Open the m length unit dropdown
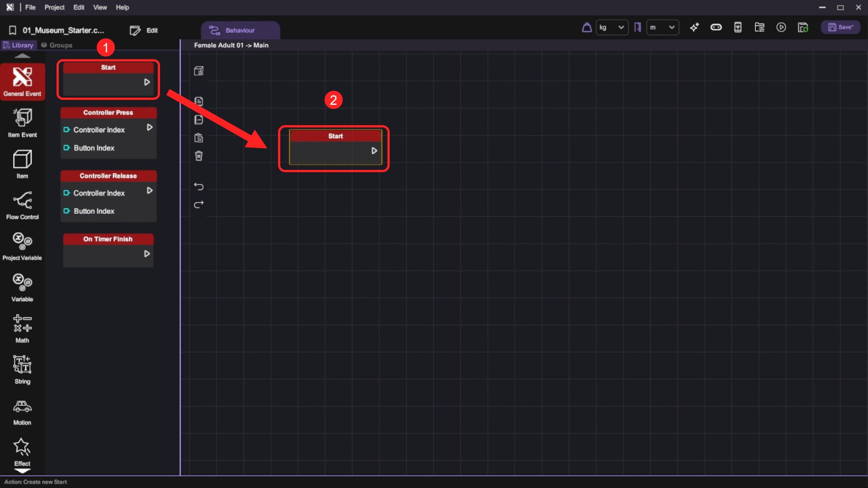This screenshot has height=488, width=868. [662, 28]
